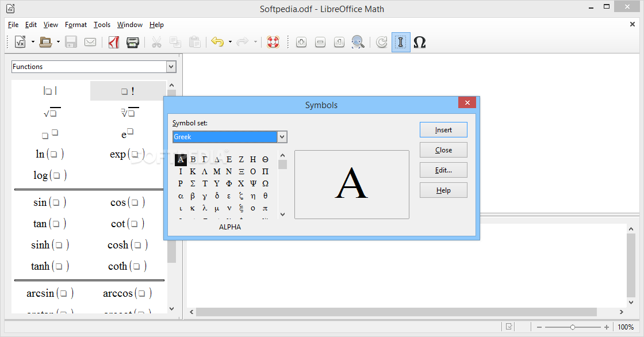The image size is (644, 337).
Task: Open Symbols catalog with Omega icon
Action: 420,42
